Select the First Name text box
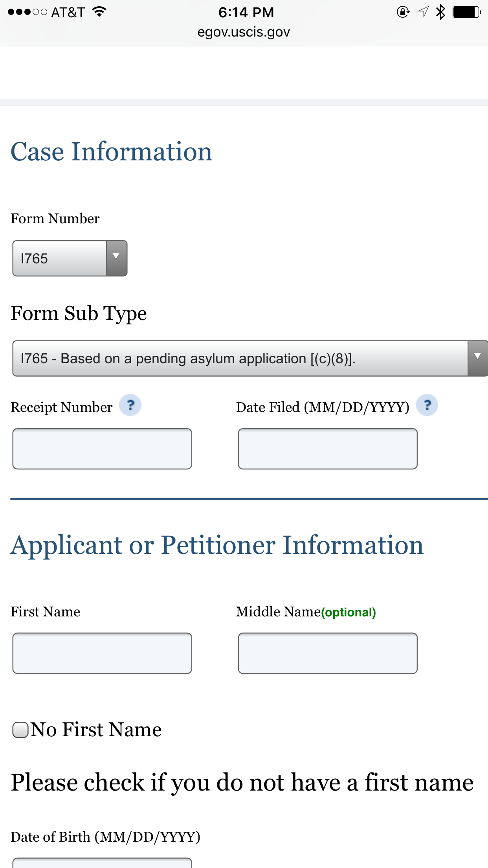This screenshot has width=488, height=868. [x=102, y=653]
